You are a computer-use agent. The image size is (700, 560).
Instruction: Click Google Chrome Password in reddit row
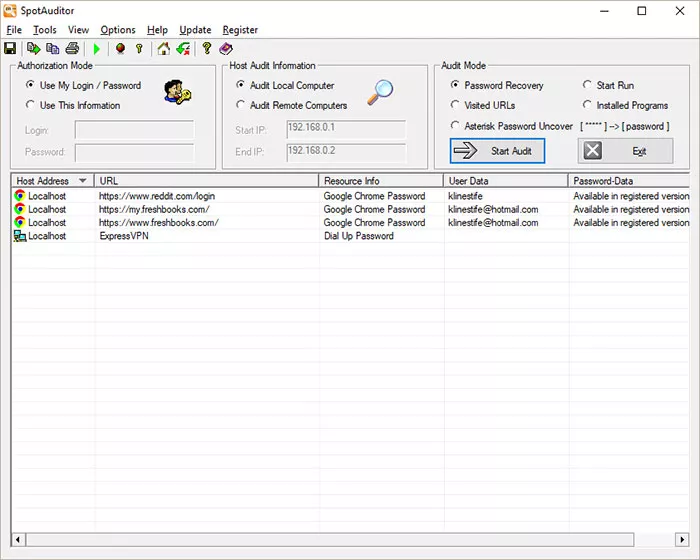(x=374, y=196)
